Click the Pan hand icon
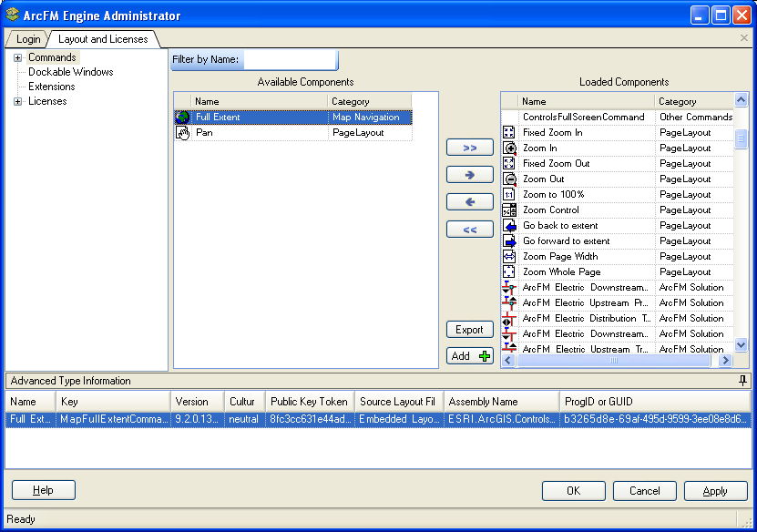The height and width of the screenshot is (532, 757). pos(182,133)
